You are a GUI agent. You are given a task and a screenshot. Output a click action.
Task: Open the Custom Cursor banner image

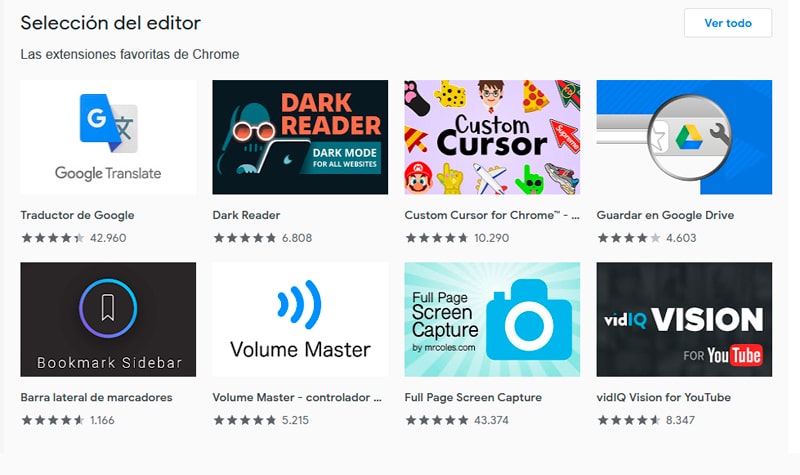(492, 137)
